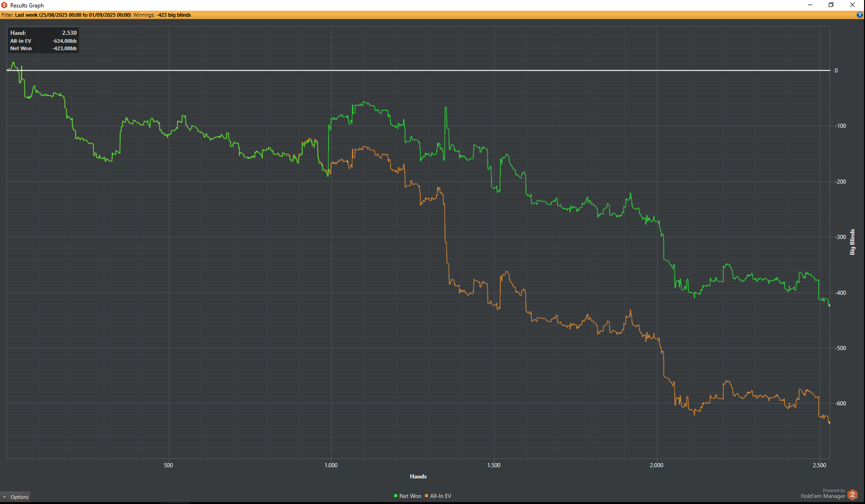Click the "0" y-axis label
This screenshot has width=865, height=504.
[836, 71]
